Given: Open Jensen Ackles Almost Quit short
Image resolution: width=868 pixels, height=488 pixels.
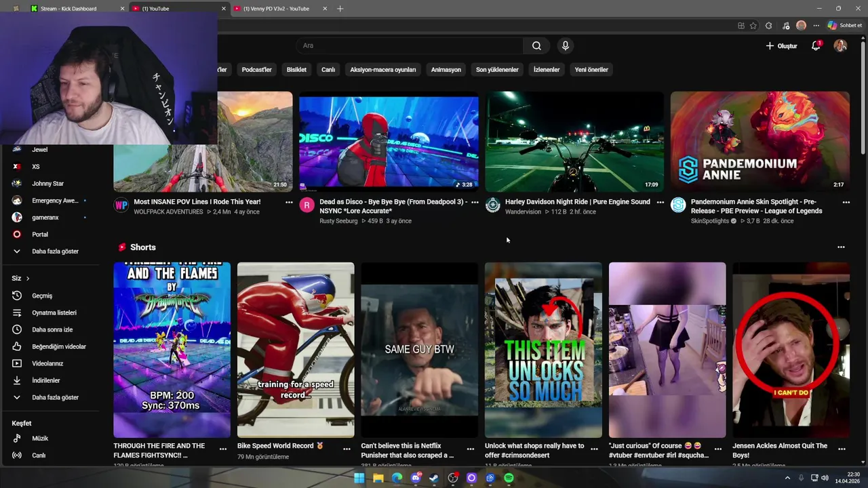Looking at the screenshot, I should click(791, 350).
